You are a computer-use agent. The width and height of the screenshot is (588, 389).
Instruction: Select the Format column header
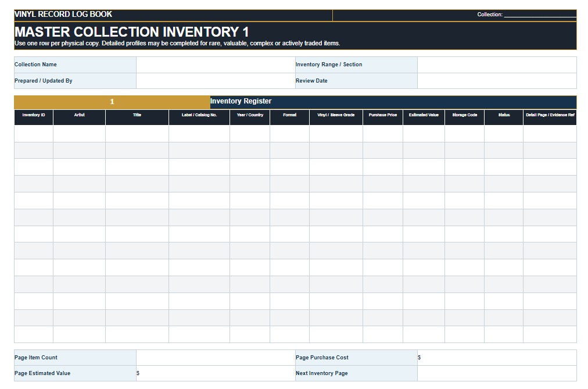(x=289, y=117)
